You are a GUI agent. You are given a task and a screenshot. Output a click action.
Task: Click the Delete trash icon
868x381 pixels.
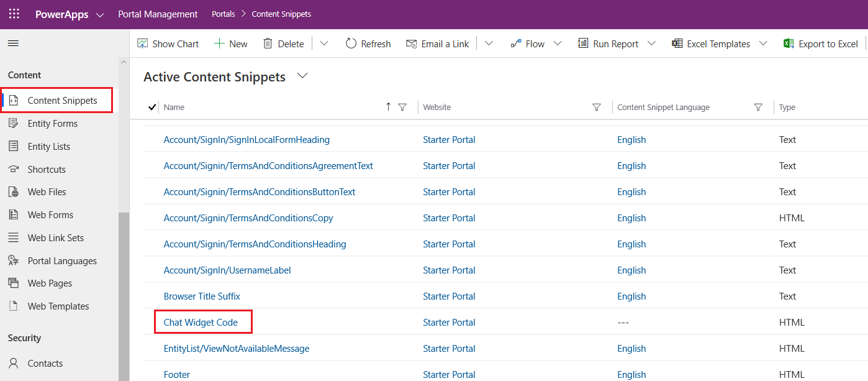click(268, 44)
